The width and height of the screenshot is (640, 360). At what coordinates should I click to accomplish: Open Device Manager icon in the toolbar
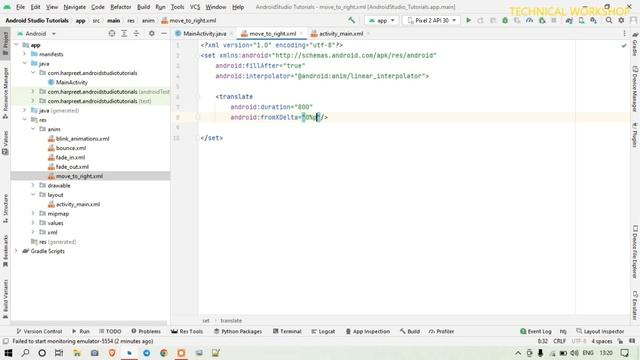tap(581, 20)
